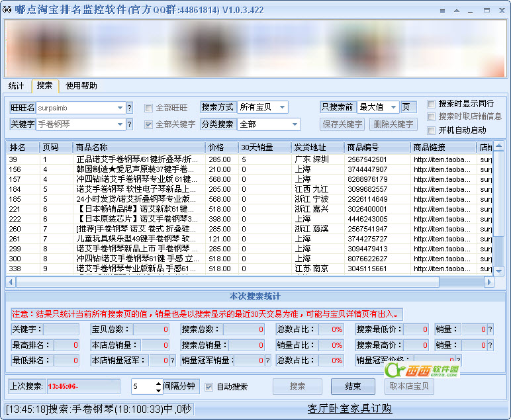Select the 搜索 tab
The width and height of the screenshot is (511, 420).
coord(44,85)
